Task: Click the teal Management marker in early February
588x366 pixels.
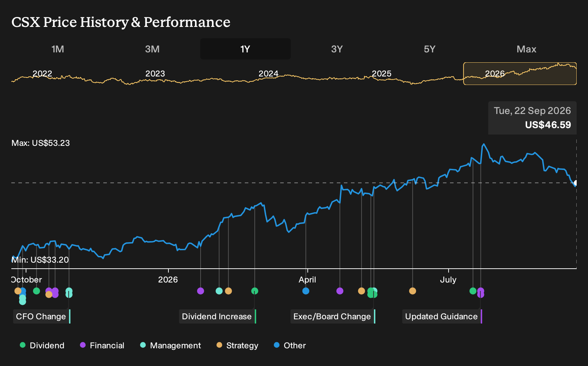Action: (219, 291)
